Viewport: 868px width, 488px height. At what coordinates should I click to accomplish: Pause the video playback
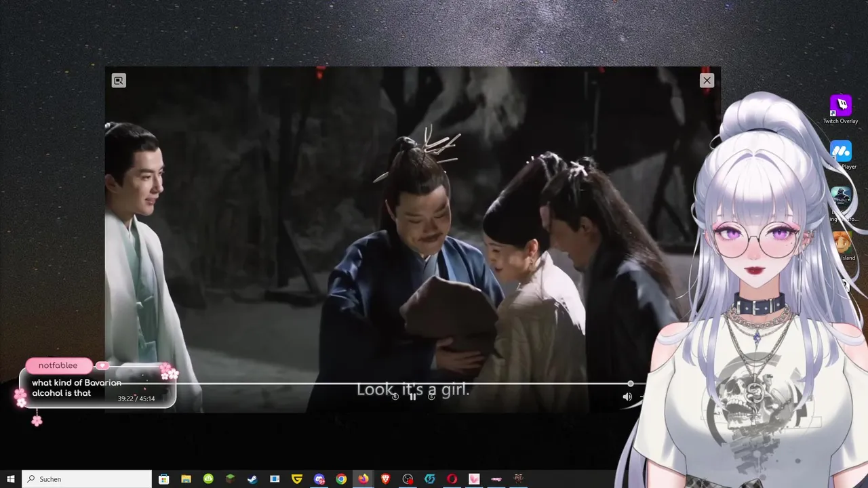412,396
